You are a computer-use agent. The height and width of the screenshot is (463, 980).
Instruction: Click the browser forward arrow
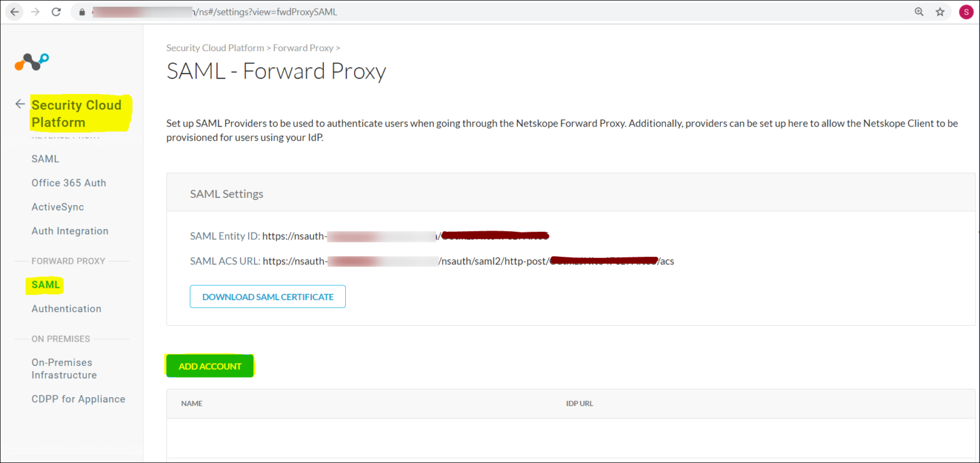point(35,11)
